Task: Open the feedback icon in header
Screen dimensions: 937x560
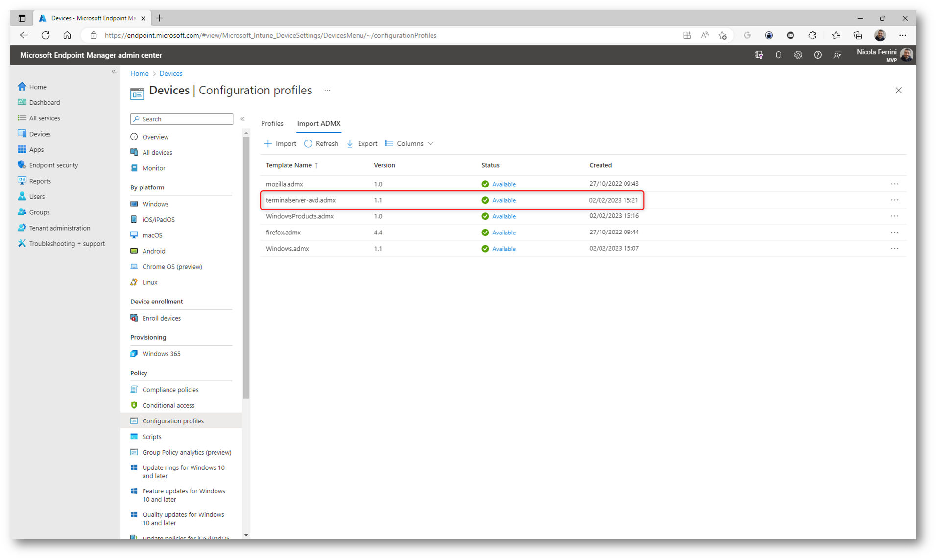Action: pyautogui.click(x=837, y=55)
